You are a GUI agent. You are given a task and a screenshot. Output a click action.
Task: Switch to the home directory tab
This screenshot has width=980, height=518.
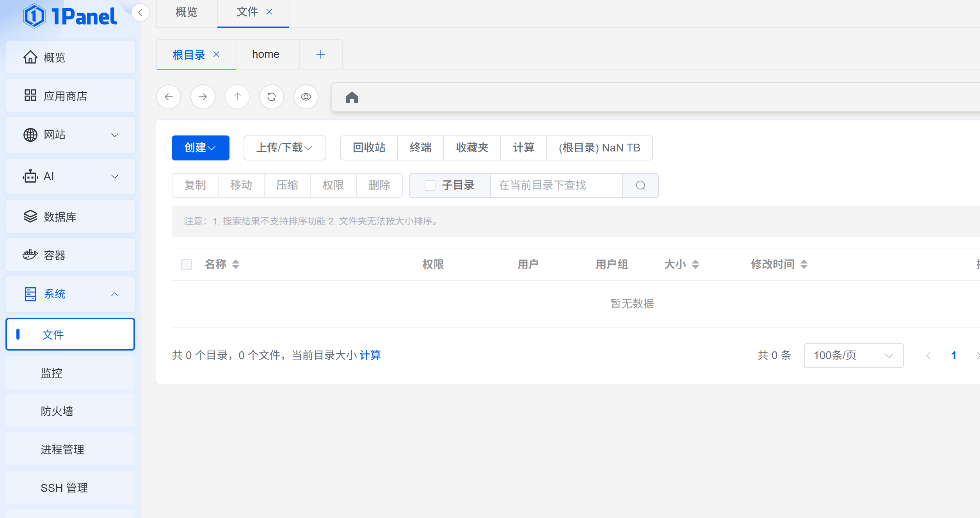[x=265, y=54]
